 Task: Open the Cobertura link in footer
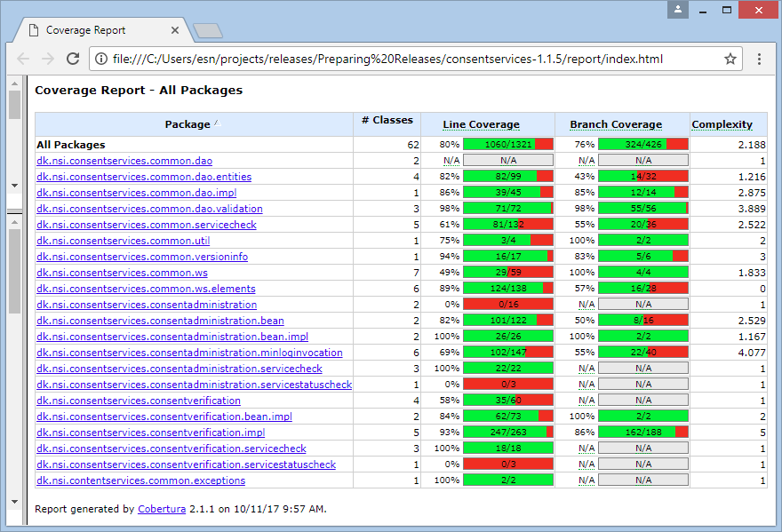click(x=157, y=509)
